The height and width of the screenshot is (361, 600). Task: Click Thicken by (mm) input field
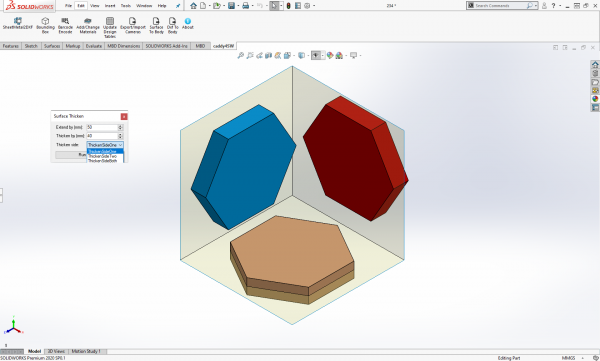(102, 136)
